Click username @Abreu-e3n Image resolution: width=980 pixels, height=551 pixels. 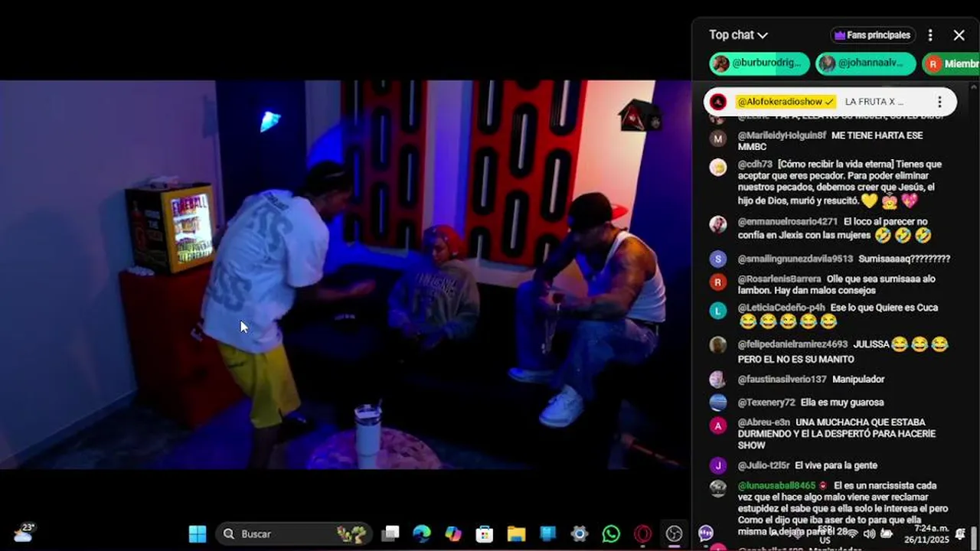tap(763, 422)
